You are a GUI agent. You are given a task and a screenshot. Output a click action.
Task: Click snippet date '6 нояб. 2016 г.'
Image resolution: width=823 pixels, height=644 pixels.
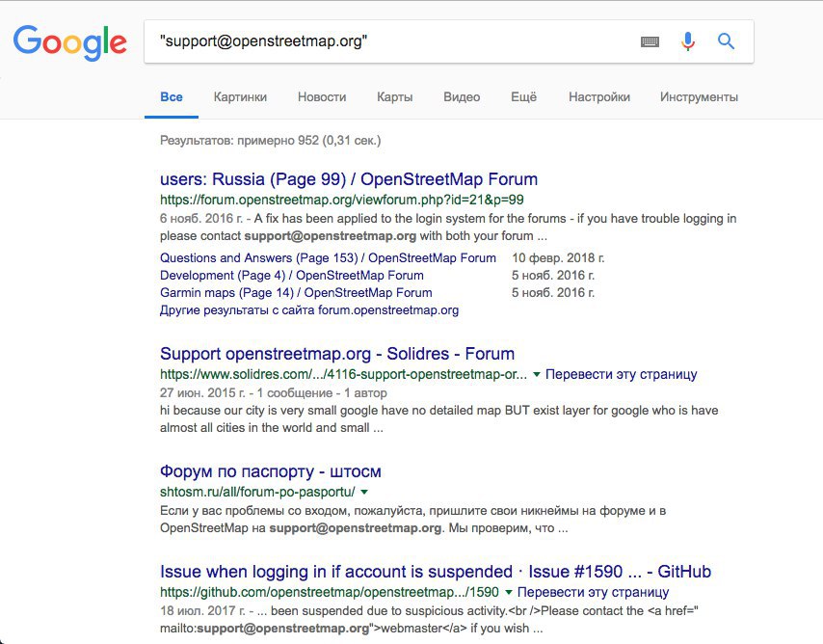[201, 219]
